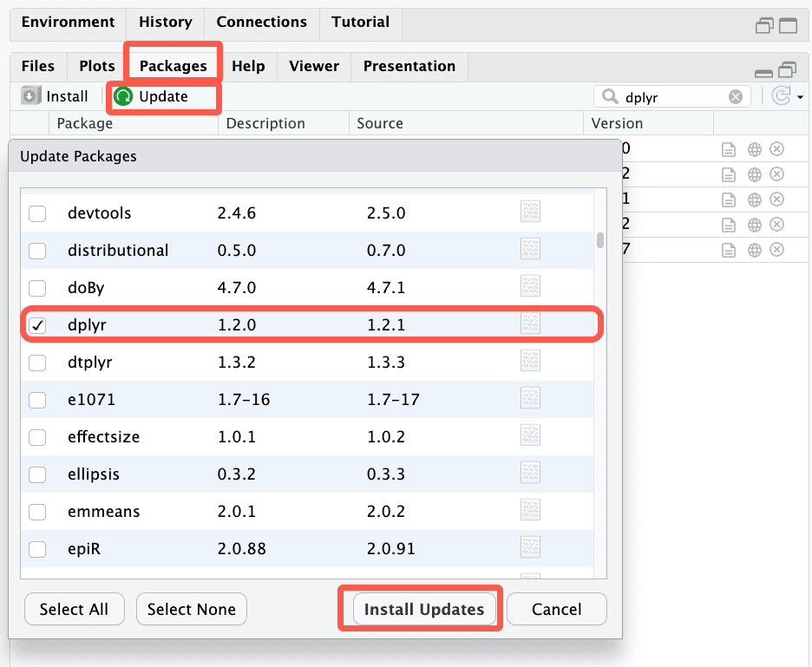Open the NEWS icon for dtplyr
Image resolution: width=812 pixels, height=667 pixels.
pos(530,361)
